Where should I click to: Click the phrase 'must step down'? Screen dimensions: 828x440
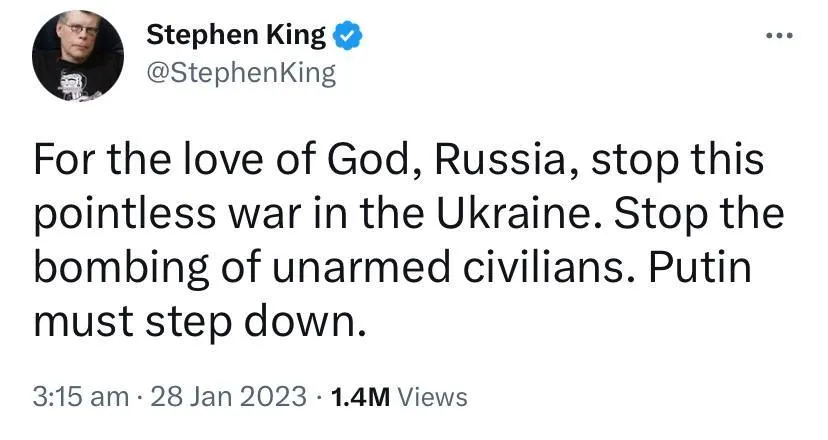tap(194, 326)
